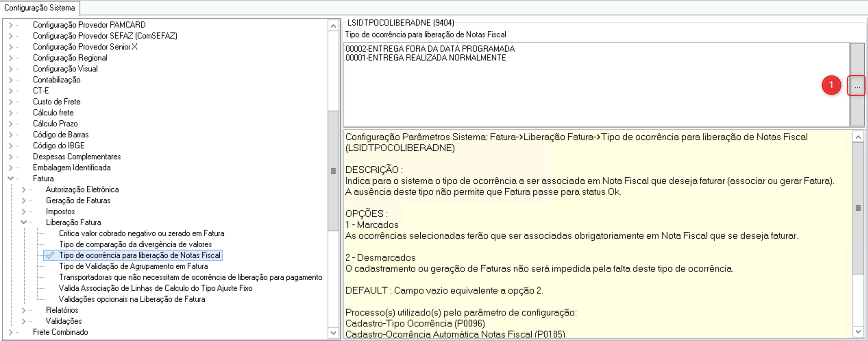Viewport: 868px width, 341px height.
Task: Expand Configuração Visual node
Action: pyautogui.click(x=11, y=69)
